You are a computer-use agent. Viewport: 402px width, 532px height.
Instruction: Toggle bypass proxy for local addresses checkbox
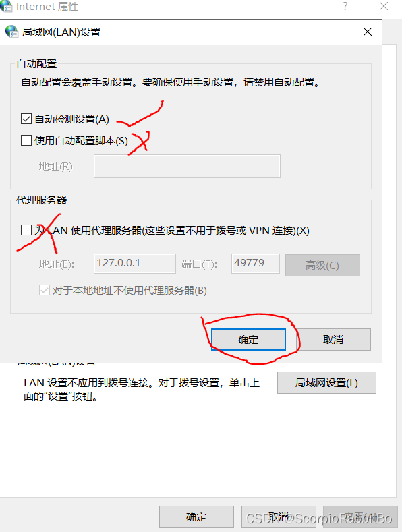pos(45,290)
